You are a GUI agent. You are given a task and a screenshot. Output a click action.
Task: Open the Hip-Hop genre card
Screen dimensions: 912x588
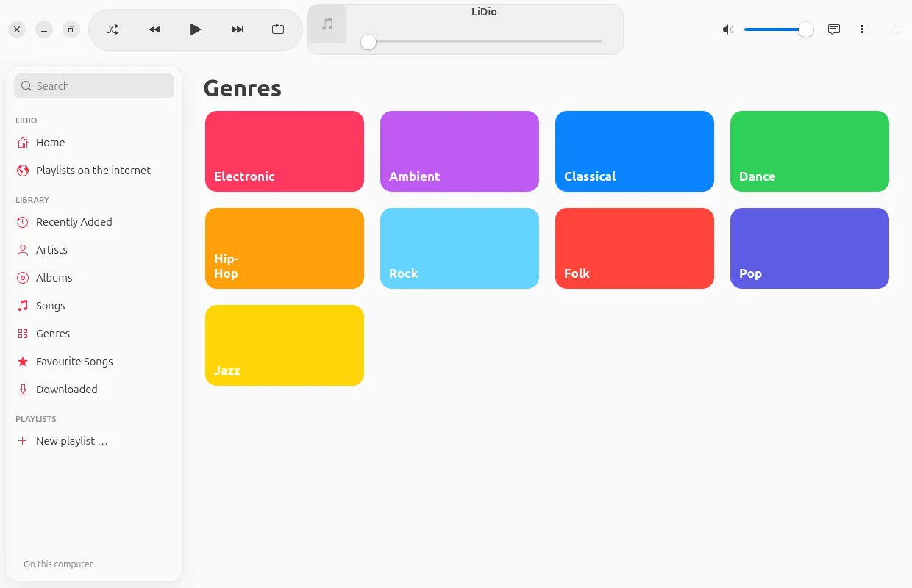pyautogui.click(x=285, y=248)
